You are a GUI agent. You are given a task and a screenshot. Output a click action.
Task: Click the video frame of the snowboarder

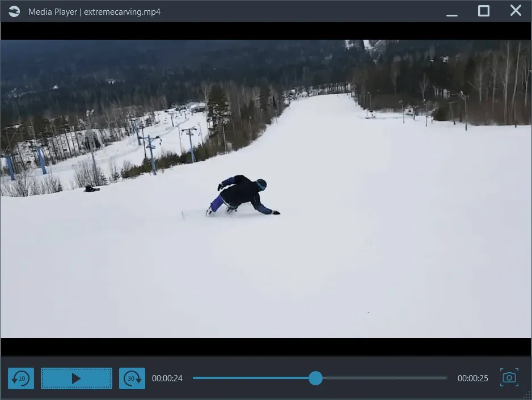click(266, 188)
